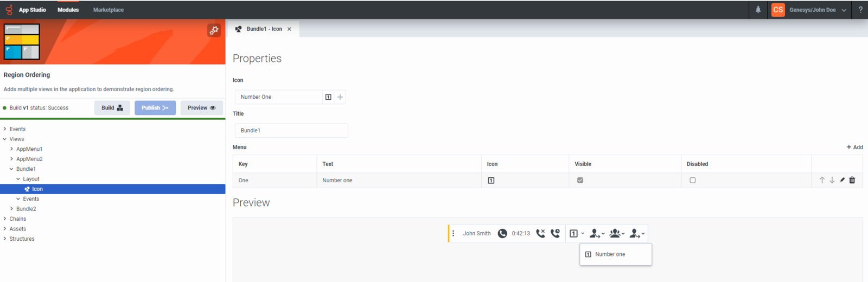868x282 pixels.
Task: Click the John Smith name in preview
Action: [477, 234]
